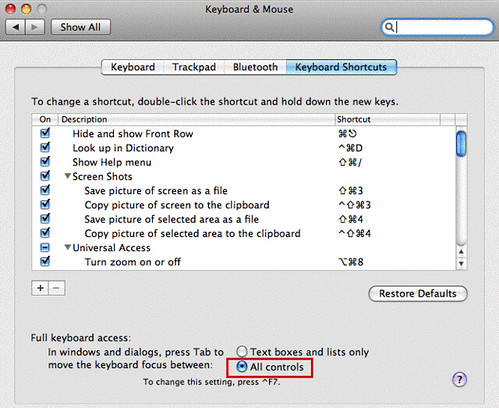499x408 pixels.
Task: Collapse the Screen Shots group
Action: [x=68, y=176]
